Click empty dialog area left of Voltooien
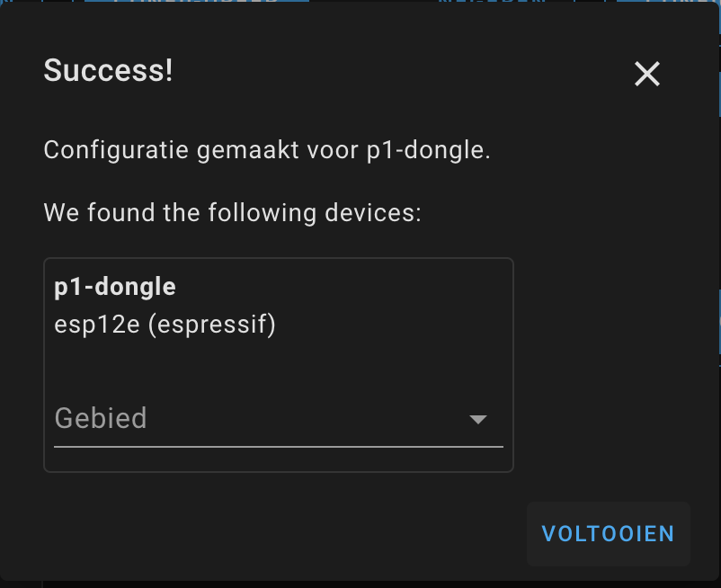Viewport: 721px width, 588px height. [270, 533]
